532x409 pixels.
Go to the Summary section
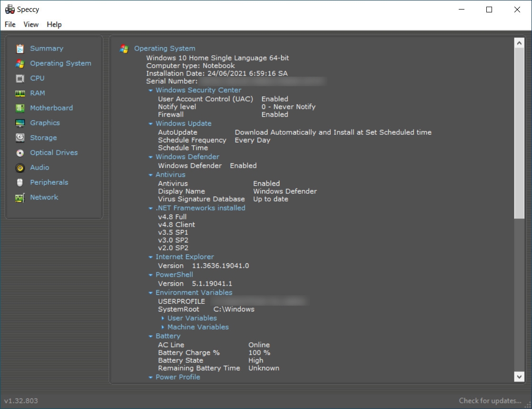point(47,49)
